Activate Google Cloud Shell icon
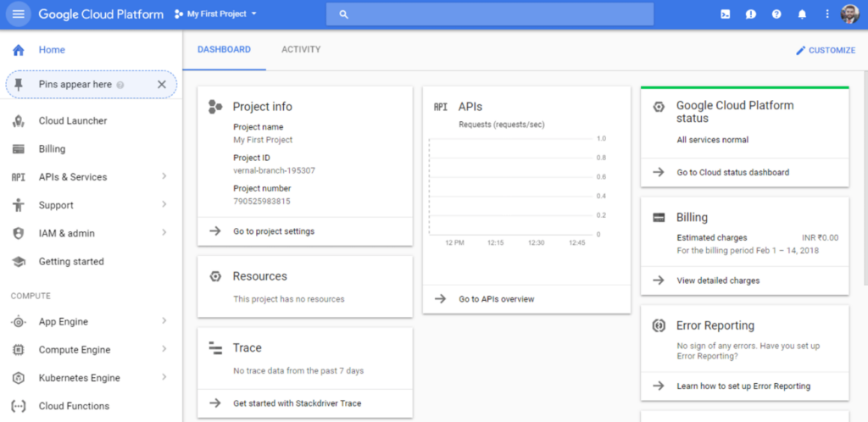 (x=725, y=14)
